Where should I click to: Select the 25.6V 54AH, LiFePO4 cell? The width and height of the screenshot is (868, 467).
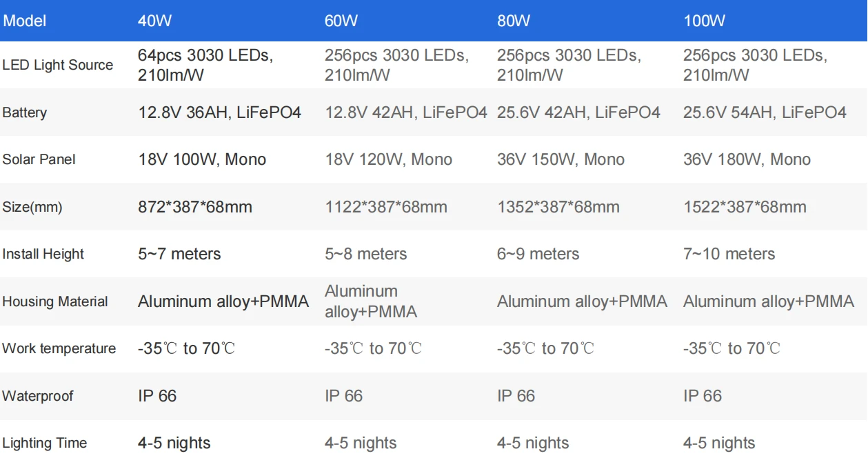765,112
